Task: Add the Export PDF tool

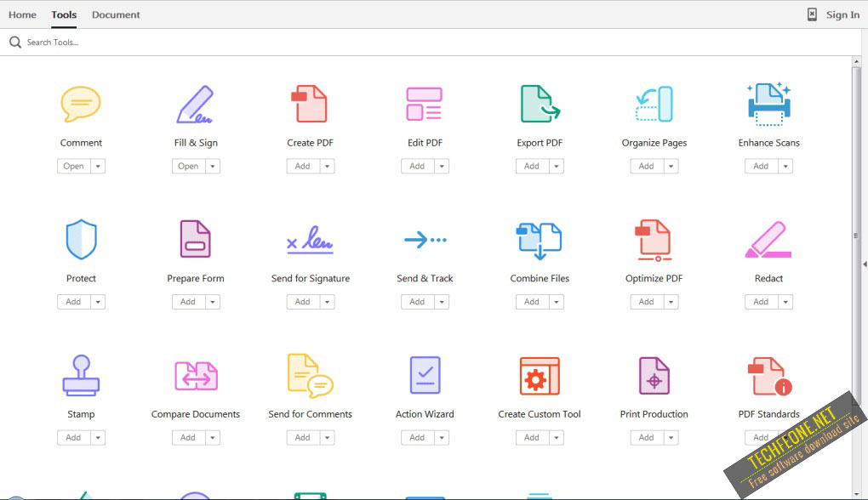Action: 532,166
